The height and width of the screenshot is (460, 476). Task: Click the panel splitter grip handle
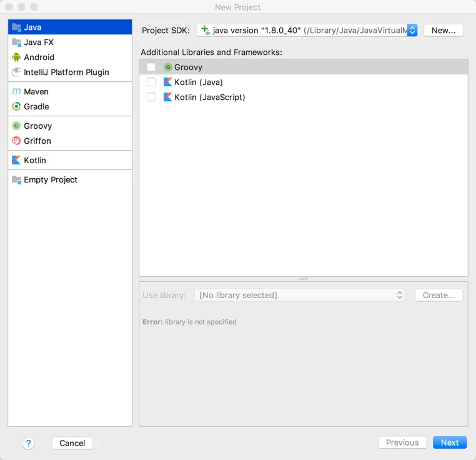click(x=303, y=279)
